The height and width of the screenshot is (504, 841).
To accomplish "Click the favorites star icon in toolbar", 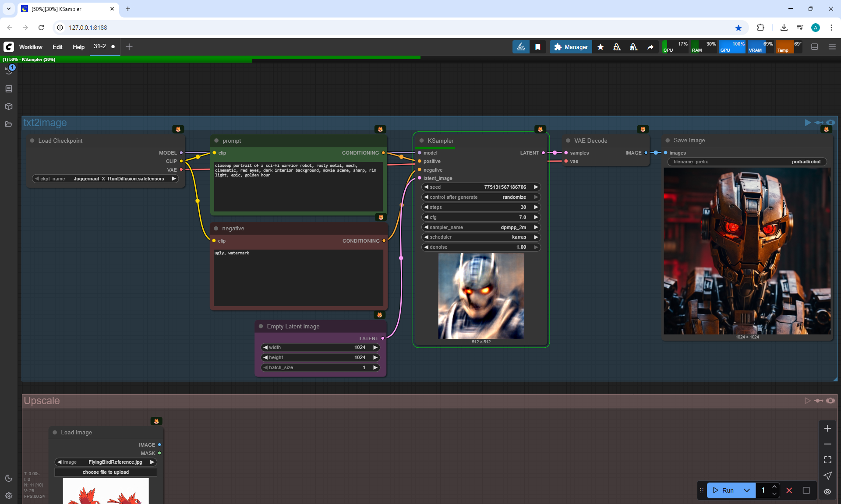I will (x=601, y=47).
